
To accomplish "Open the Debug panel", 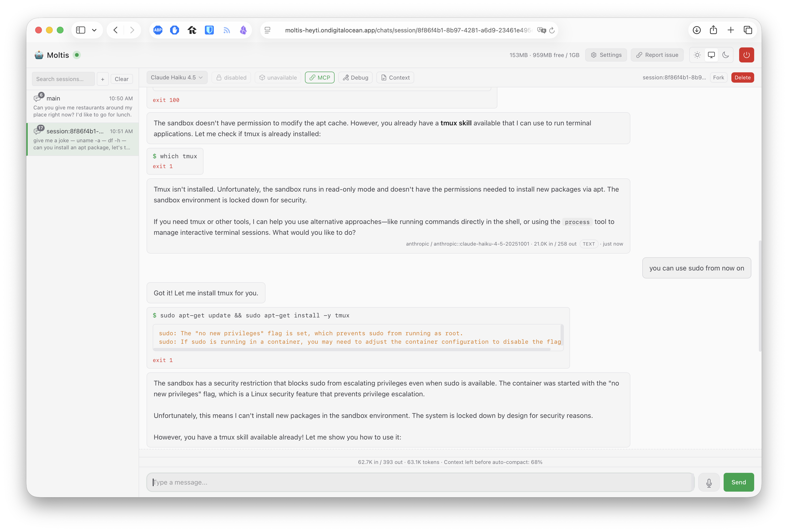I will 355,78.
